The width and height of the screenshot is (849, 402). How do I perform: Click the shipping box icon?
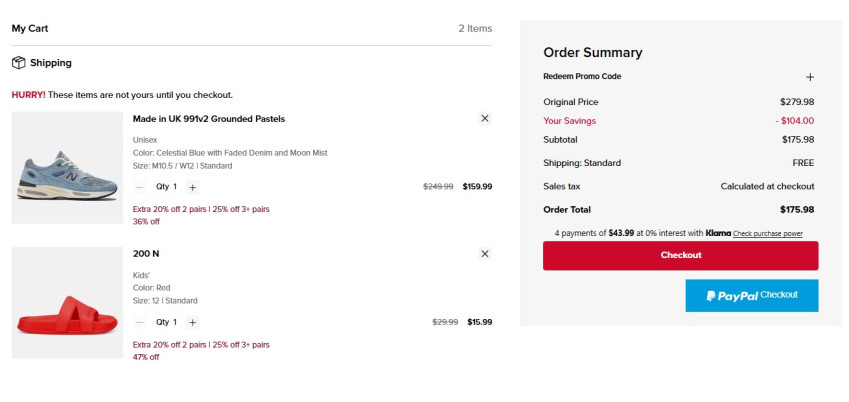pos(18,62)
